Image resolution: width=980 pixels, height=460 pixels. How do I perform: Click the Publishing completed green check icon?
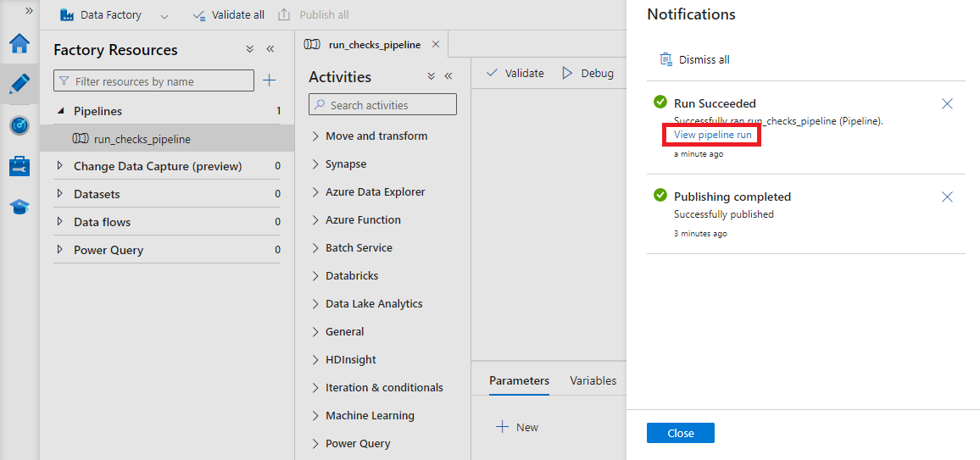[660, 196]
